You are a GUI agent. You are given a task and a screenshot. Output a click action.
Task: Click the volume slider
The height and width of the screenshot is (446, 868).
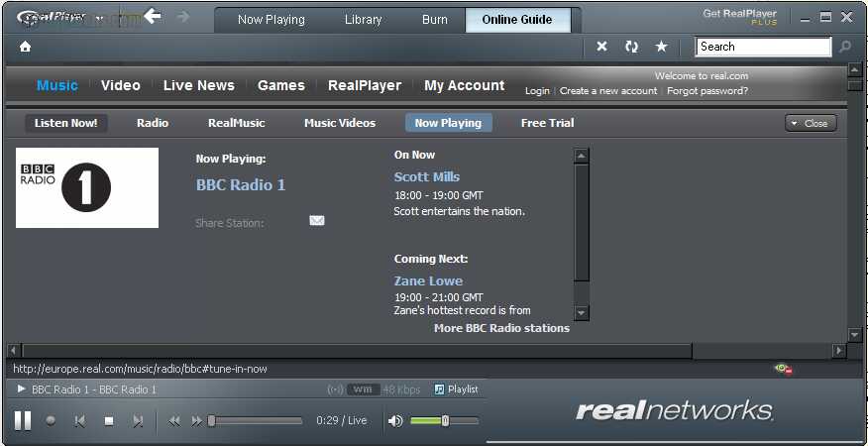(444, 421)
